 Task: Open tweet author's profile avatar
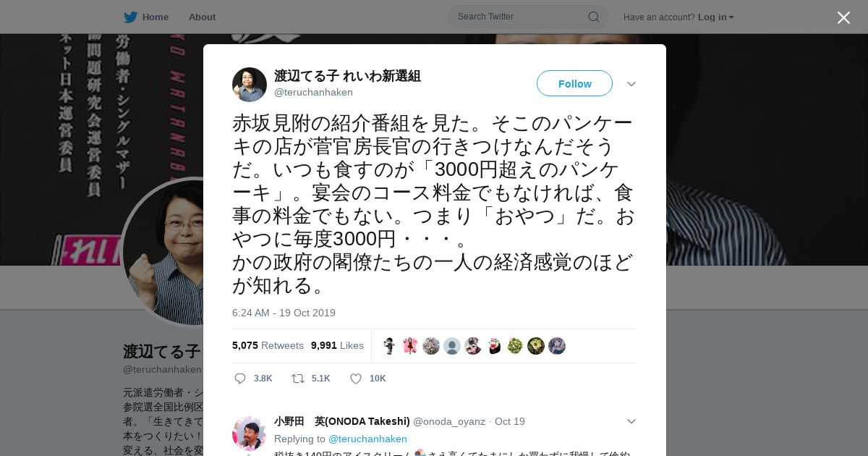coord(250,85)
